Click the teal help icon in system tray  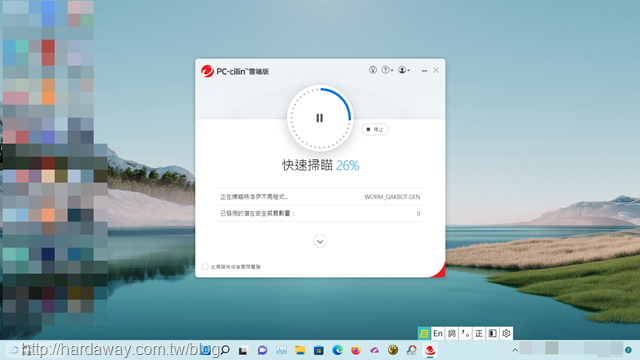pos(628,350)
